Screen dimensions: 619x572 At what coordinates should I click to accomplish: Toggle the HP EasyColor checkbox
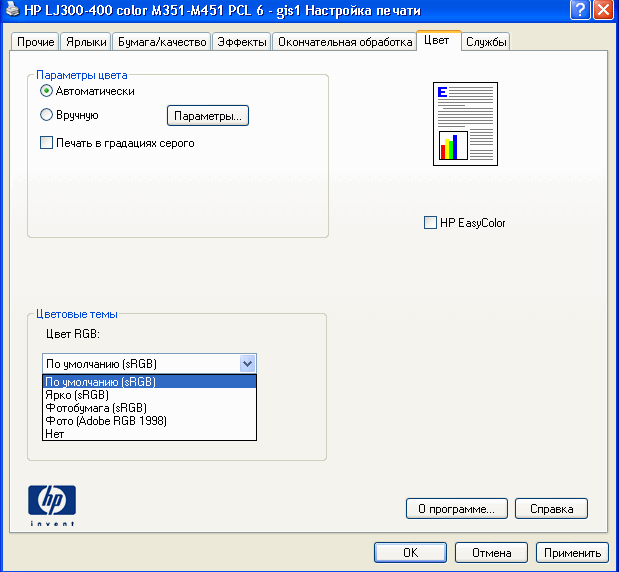click(430, 223)
